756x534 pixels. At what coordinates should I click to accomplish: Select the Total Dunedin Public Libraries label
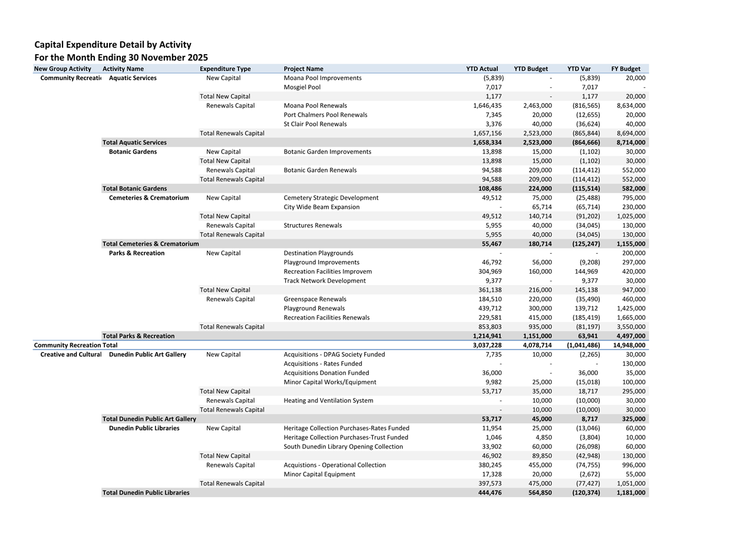(146, 493)
